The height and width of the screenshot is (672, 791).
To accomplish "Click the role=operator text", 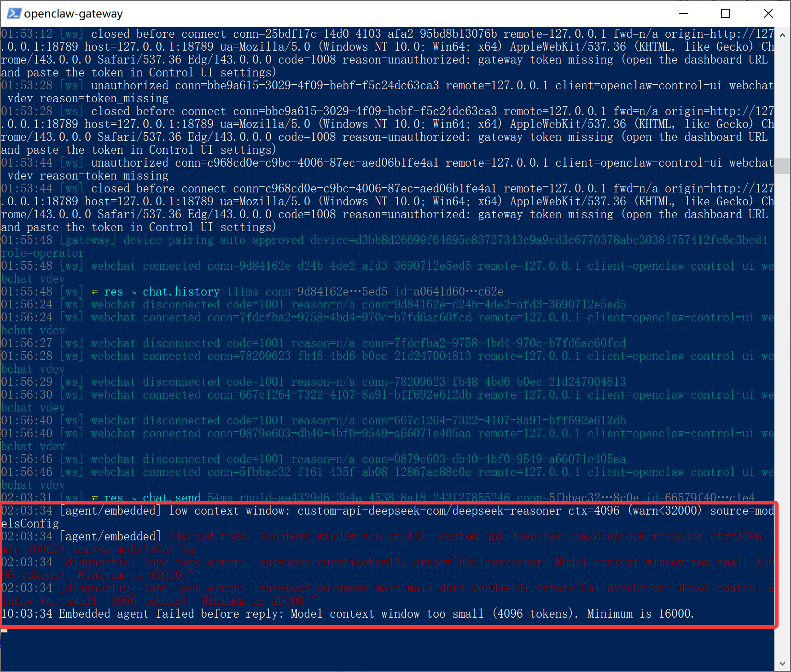I will [x=43, y=253].
